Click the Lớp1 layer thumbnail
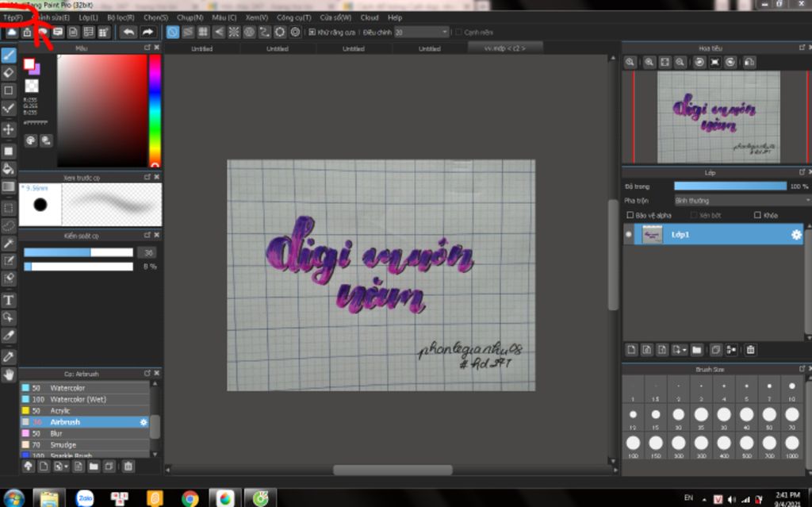 (652, 235)
